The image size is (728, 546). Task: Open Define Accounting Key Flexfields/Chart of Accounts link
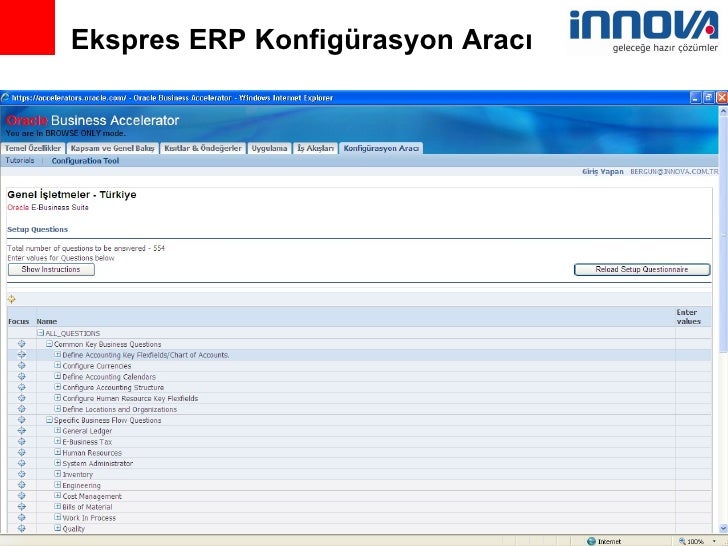[x=146, y=355]
